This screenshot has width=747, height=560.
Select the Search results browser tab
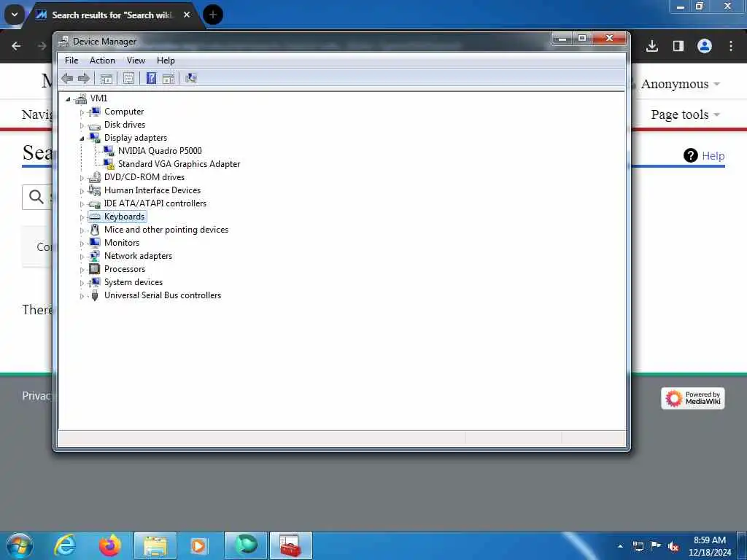tap(112, 15)
